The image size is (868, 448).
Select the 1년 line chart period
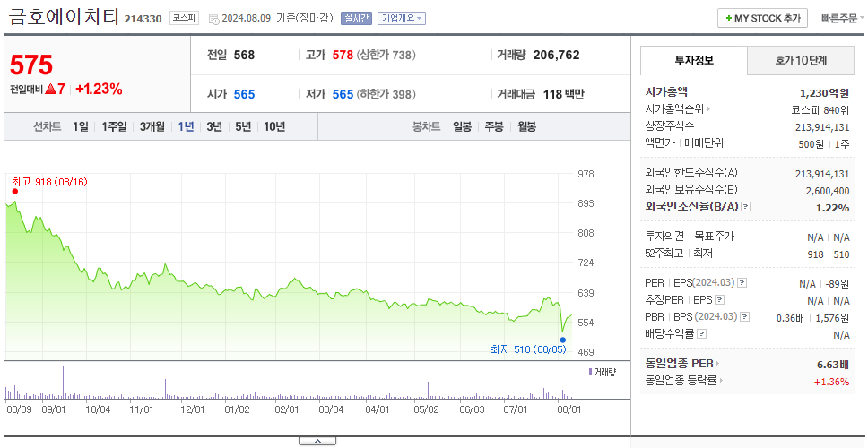coord(186,126)
